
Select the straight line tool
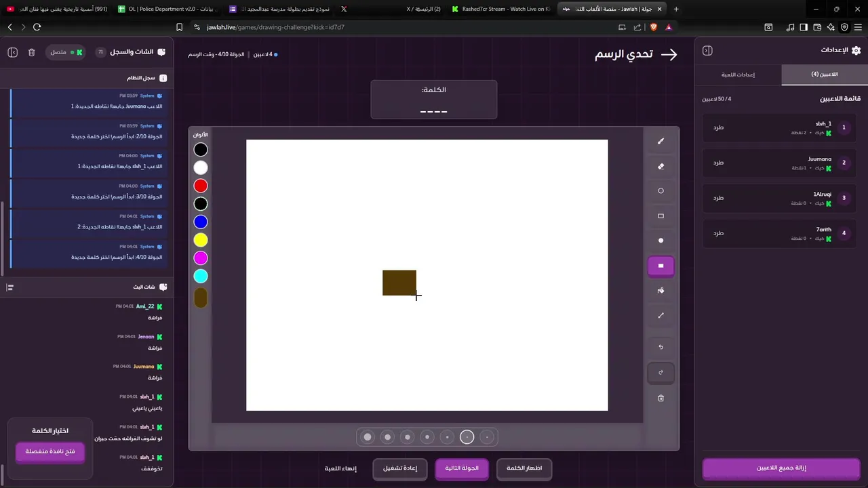660,315
